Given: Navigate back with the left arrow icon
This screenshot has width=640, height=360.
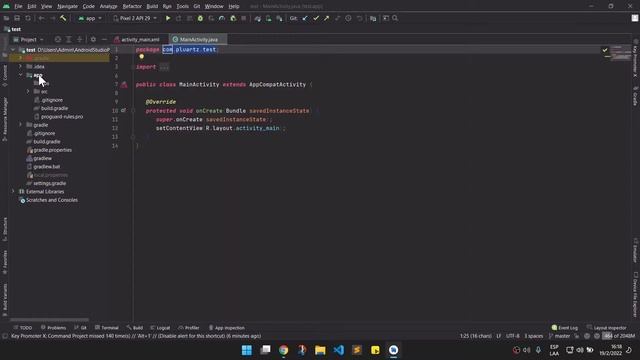Looking at the screenshot, I should click(x=41, y=18).
